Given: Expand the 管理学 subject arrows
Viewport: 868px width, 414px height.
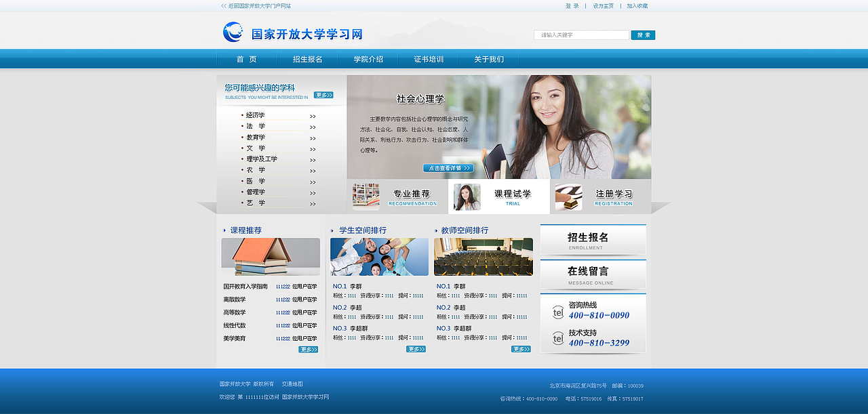Looking at the screenshot, I should (x=313, y=192).
